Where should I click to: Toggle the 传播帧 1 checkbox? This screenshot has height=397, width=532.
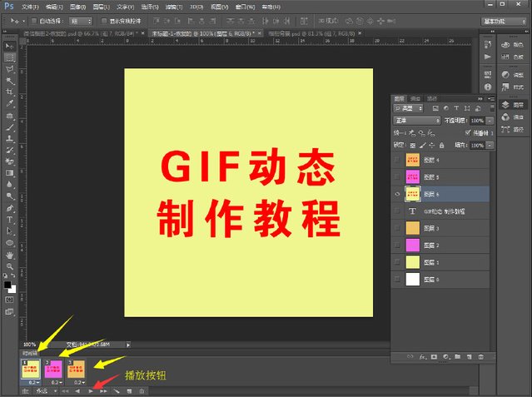click(x=468, y=132)
